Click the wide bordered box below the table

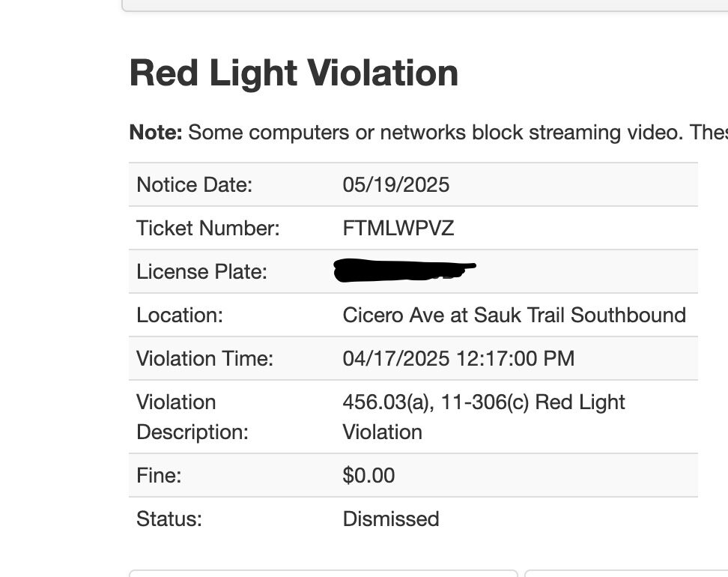323,573
